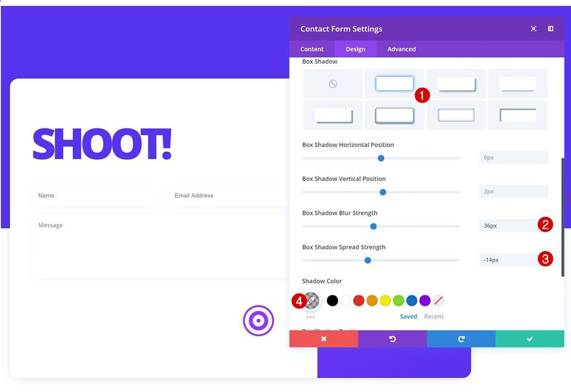Click the undo arrow at modal bottom

(392, 339)
